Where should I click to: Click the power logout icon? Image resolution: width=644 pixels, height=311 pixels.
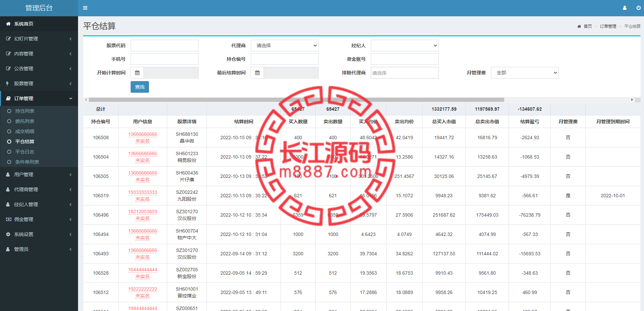(x=639, y=8)
